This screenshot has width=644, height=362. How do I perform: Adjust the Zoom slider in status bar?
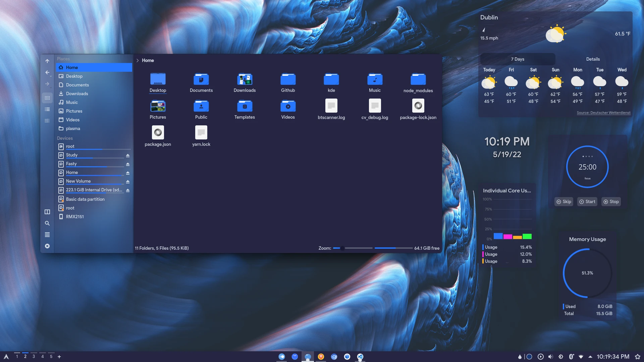coord(342,248)
